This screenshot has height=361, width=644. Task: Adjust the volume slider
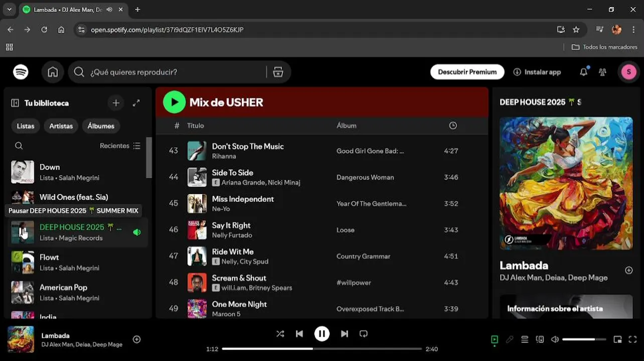click(x=584, y=339)
